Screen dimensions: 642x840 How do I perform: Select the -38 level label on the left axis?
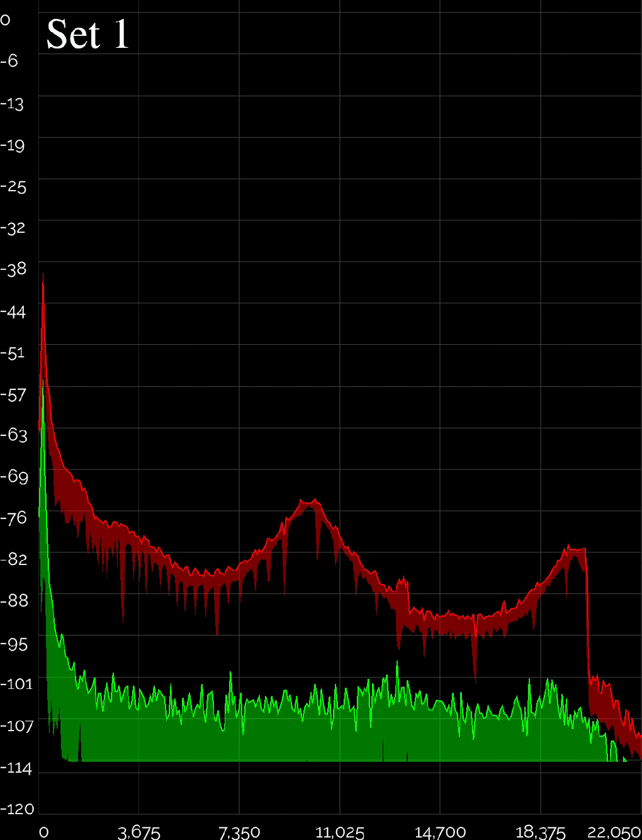[x=13, y=269]
